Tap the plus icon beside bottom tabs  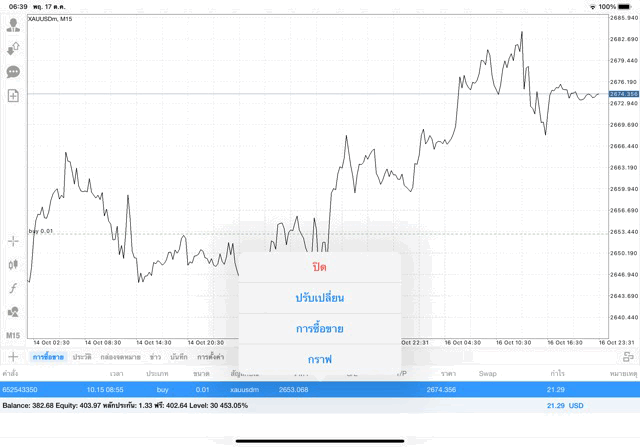[x=13, y=357]
